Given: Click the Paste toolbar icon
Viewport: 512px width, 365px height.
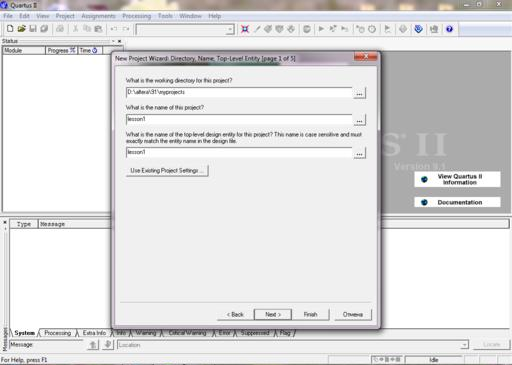Looking at the screenshot, I should coord(98,29).
